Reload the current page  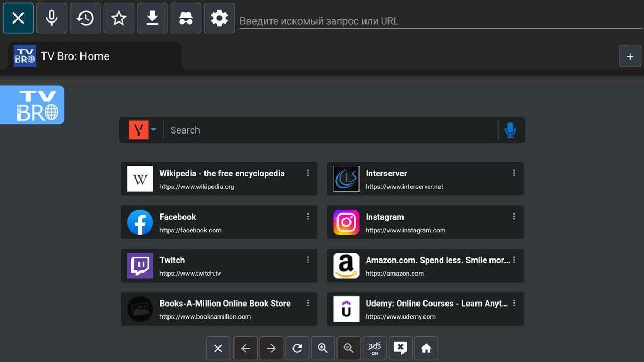click(x=297, y=349)
